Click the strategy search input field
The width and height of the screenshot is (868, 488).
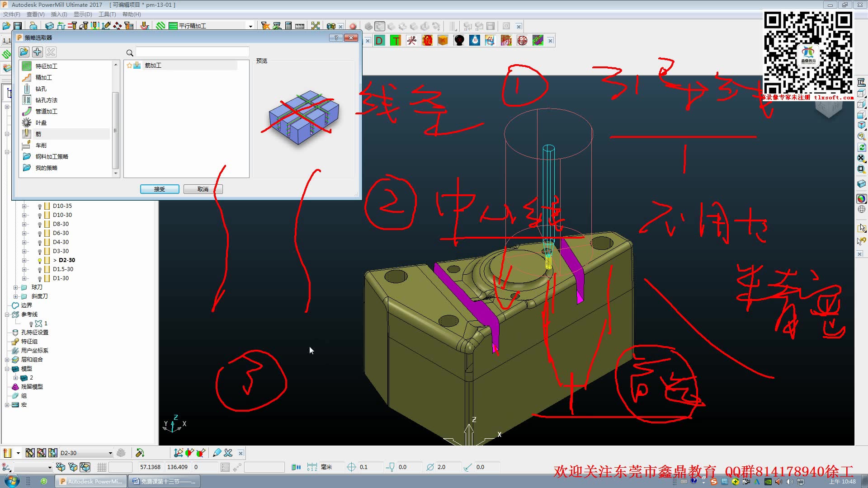pyautogui.click(x=193, y=52)
